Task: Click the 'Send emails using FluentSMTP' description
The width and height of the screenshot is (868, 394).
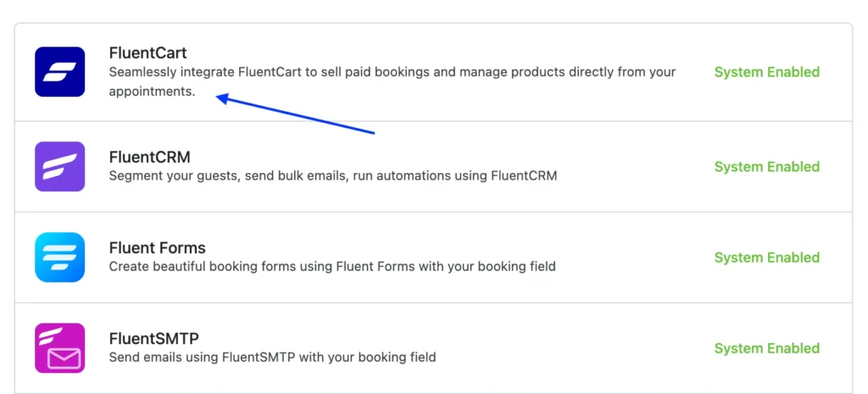Action: 272,357
